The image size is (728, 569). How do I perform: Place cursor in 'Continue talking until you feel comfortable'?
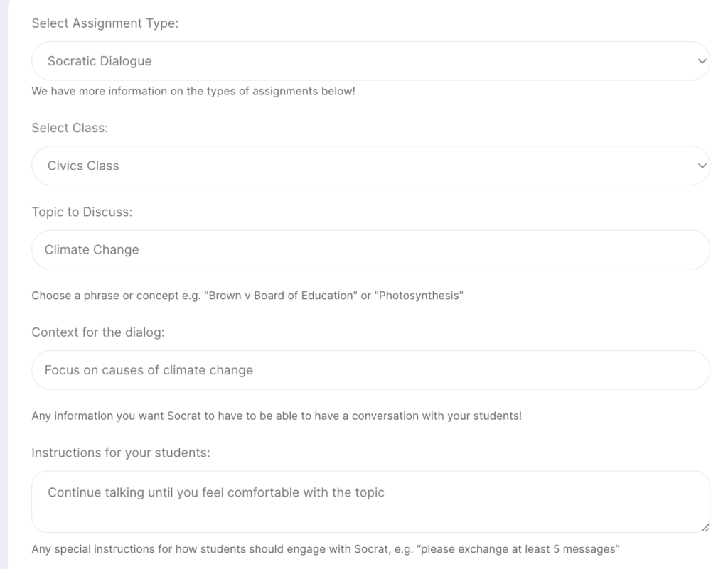216,492
